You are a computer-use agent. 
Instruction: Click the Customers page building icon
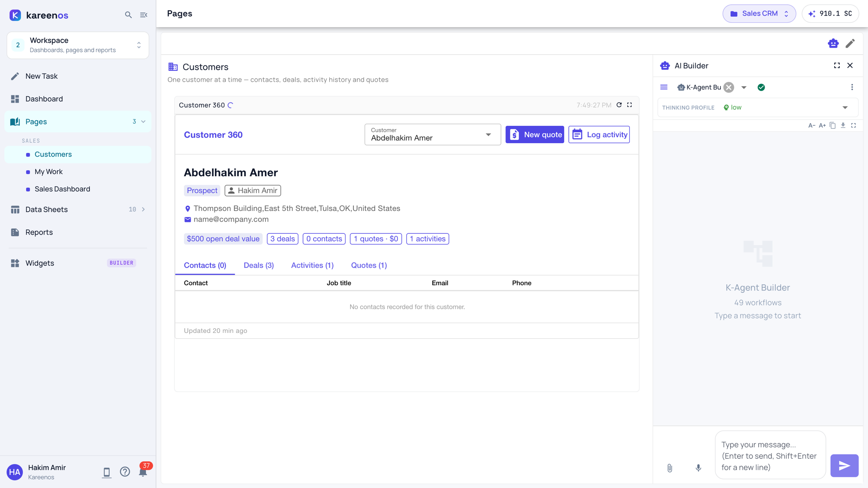pyautogui.click(x=173, y=67)
